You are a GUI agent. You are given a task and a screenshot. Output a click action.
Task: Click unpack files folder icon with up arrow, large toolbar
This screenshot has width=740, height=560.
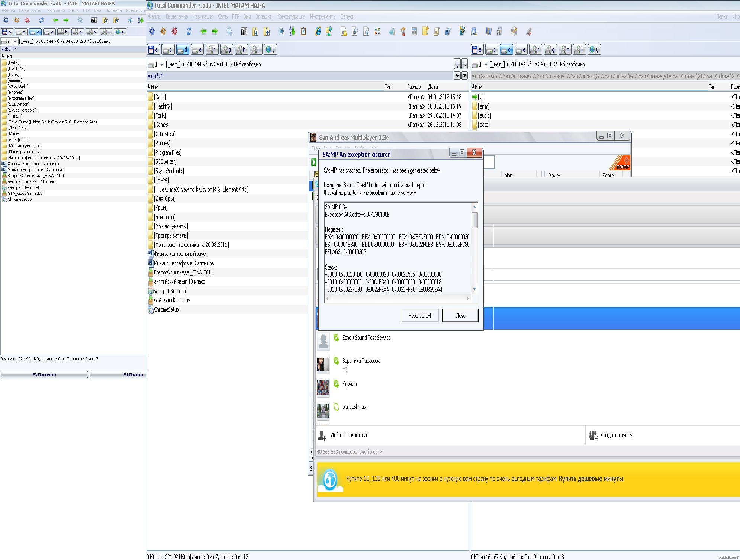tap(267, 32)
